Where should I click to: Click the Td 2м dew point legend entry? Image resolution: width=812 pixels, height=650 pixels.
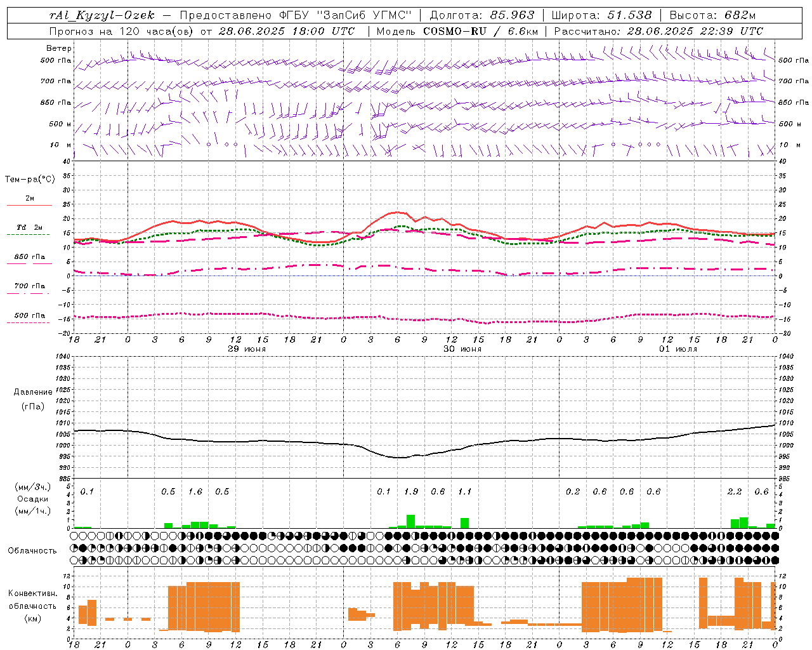tap(30, 227)
